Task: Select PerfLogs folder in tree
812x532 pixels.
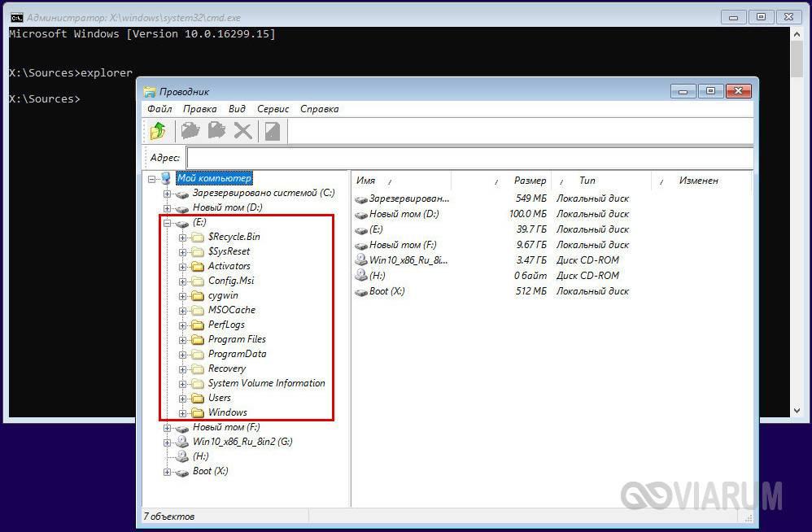Action: [x=226, y=325]
